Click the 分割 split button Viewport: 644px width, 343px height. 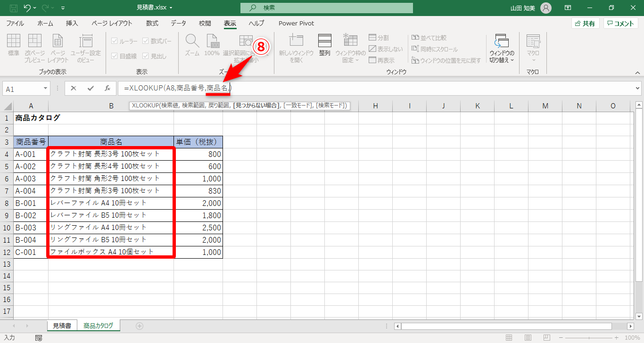click(x=379, y=38)
